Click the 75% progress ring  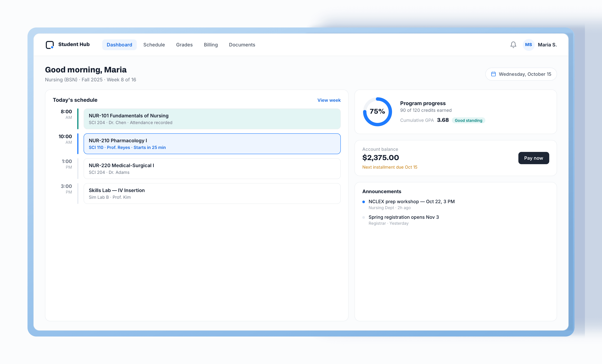[x=377, y=112]
